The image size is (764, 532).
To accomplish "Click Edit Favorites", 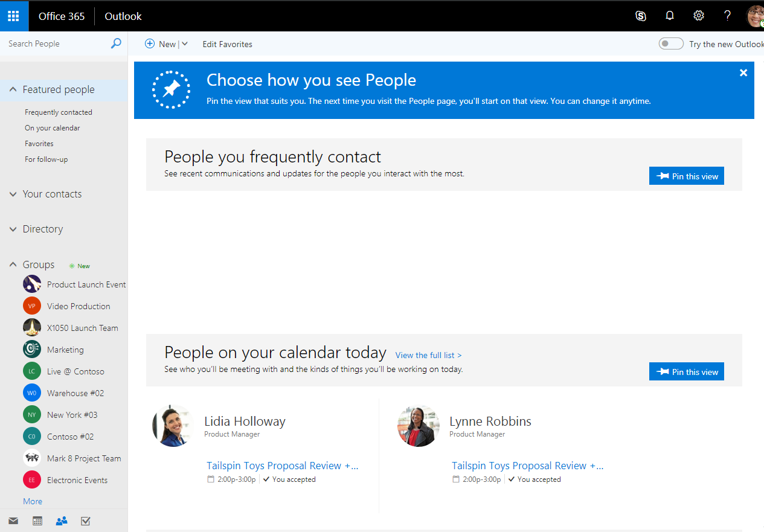I will pos(227,44).
